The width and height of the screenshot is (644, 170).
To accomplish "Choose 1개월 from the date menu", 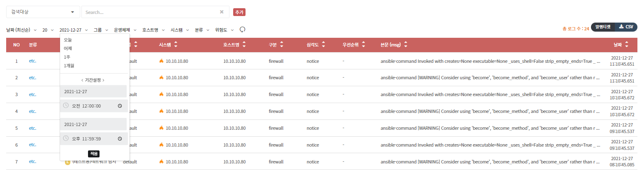I will point(69,65).
